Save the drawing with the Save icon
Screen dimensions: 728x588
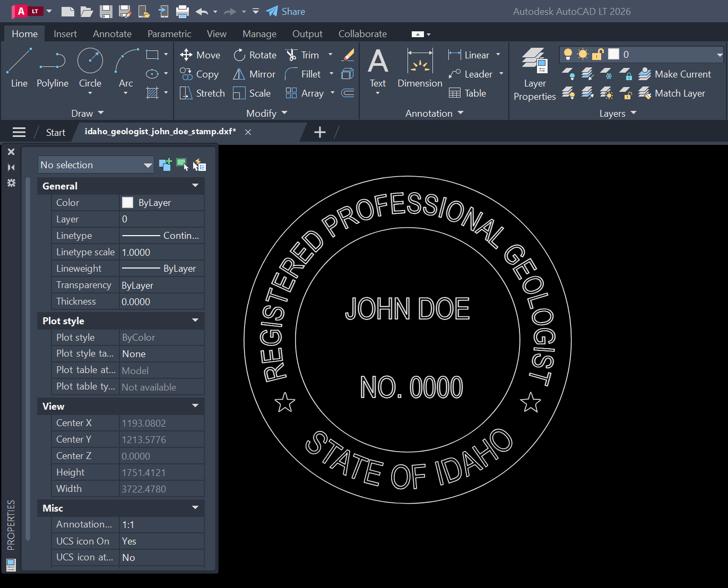(106, 11)
